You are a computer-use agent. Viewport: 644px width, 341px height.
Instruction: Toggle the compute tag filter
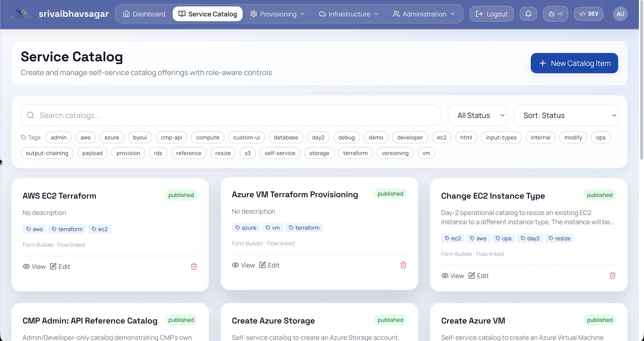point(208,137)
